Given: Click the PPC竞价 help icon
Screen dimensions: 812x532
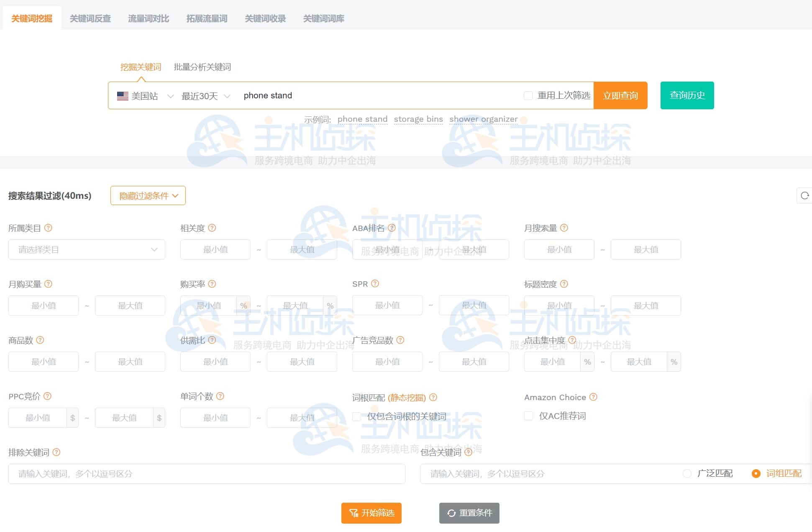Looking at the screenshot, I should click(x=48, y=396).
